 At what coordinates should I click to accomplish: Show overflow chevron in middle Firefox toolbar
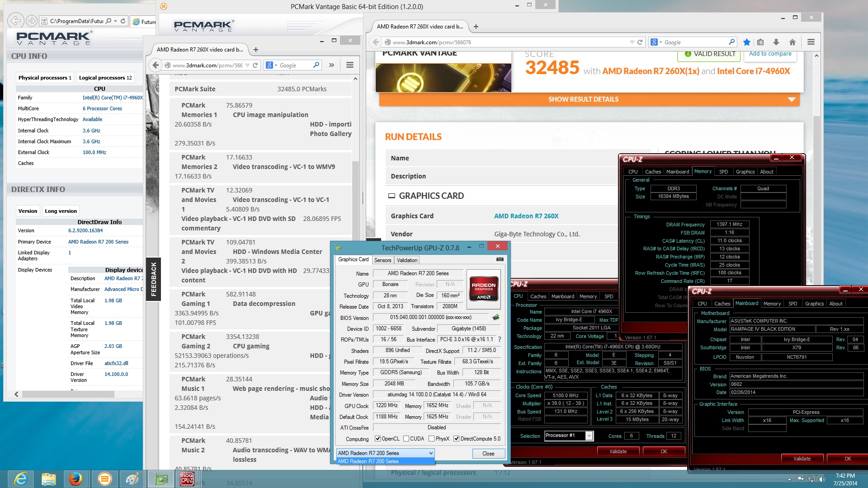331,65
